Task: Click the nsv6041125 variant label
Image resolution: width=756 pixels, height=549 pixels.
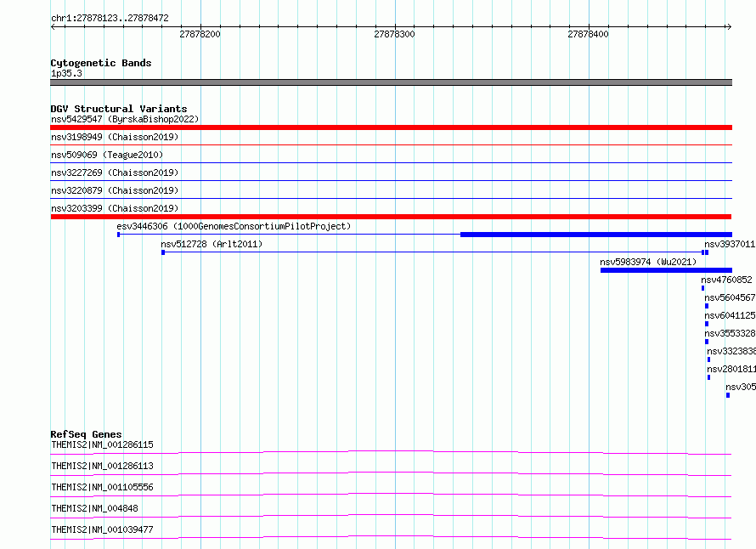Action: pyautogui.click(x=730, y=315)
